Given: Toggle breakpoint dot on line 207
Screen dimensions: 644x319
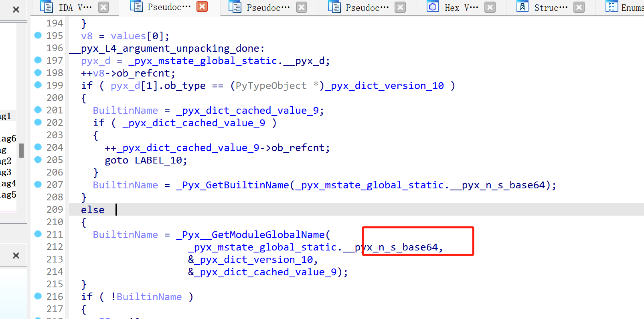Looking at the screenshot, I should pos(38,184).
